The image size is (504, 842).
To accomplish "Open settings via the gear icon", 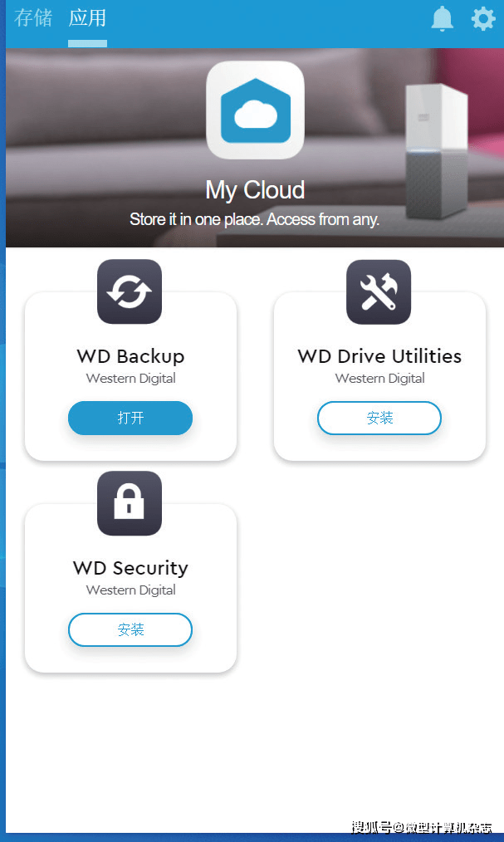I will (x=483, y=19).
